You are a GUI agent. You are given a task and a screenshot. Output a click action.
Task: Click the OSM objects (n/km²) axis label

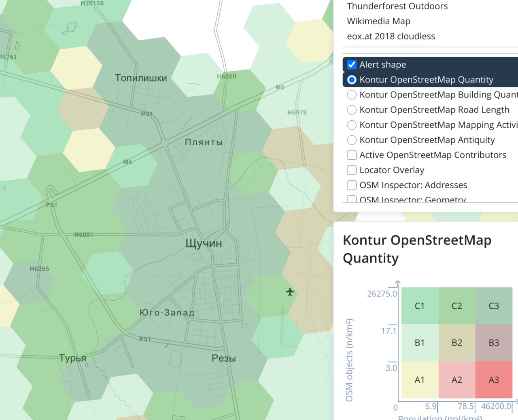point(349,360)
